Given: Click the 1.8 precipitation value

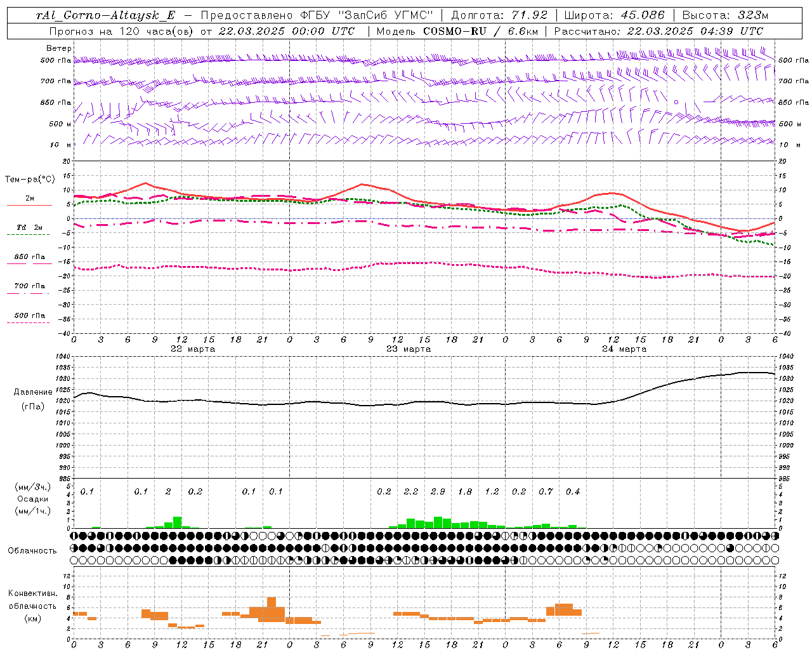Looking at the screenshot, I should pos(465,492).
